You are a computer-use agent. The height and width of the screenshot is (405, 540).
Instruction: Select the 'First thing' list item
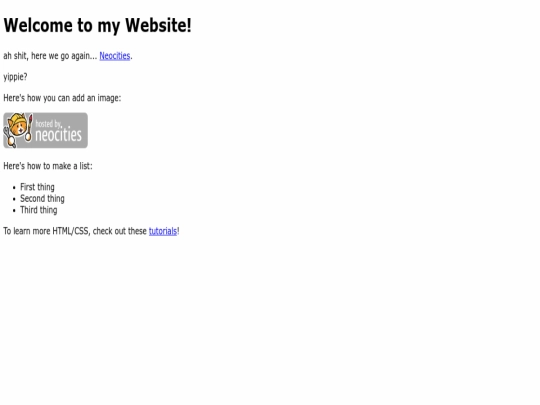[37, 187]
